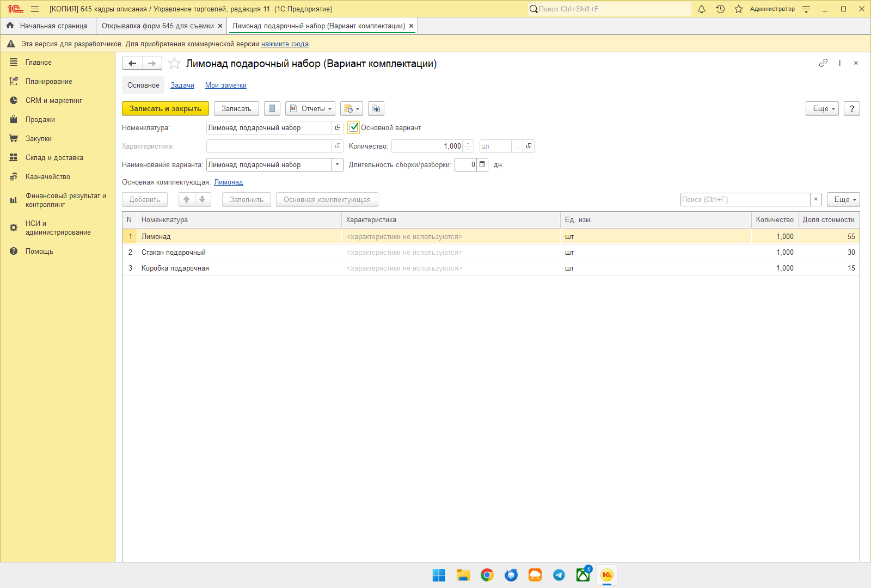Expand Наименование варианта dropdown arrow

coord(338,164)
